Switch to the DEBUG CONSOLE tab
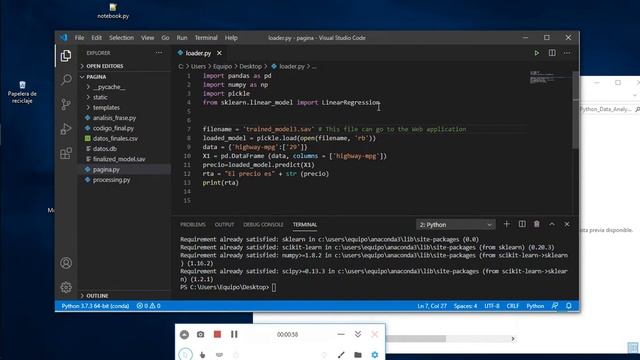 click(x=263, y=224)
